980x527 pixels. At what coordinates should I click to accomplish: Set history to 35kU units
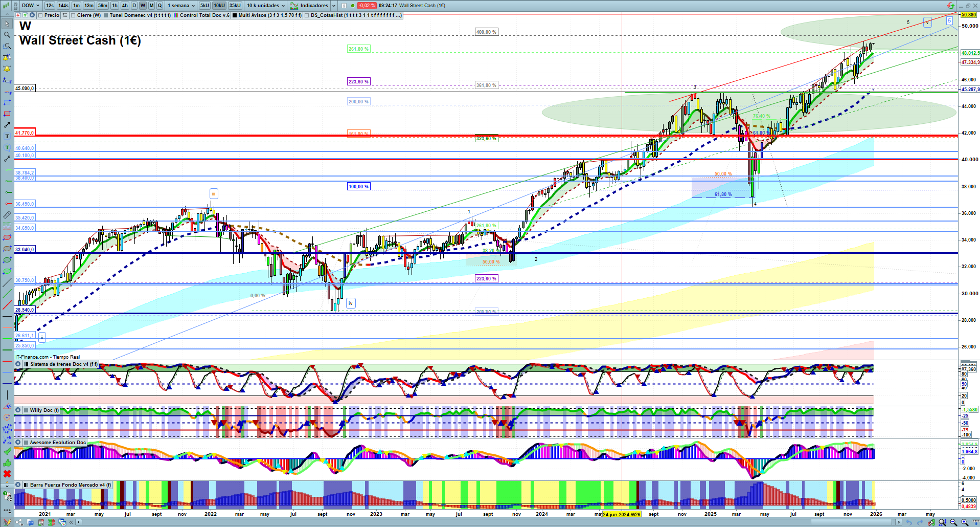tap(235, 6)
